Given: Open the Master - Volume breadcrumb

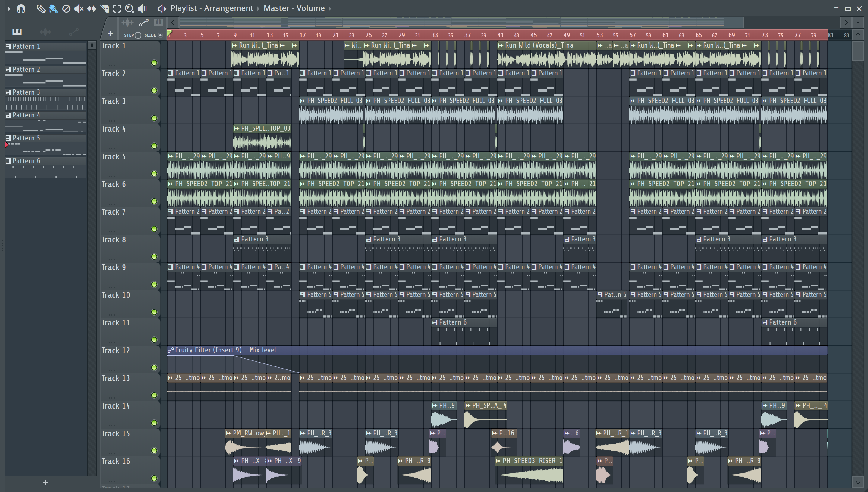Looking at the screenshot, I should point(294,8).
